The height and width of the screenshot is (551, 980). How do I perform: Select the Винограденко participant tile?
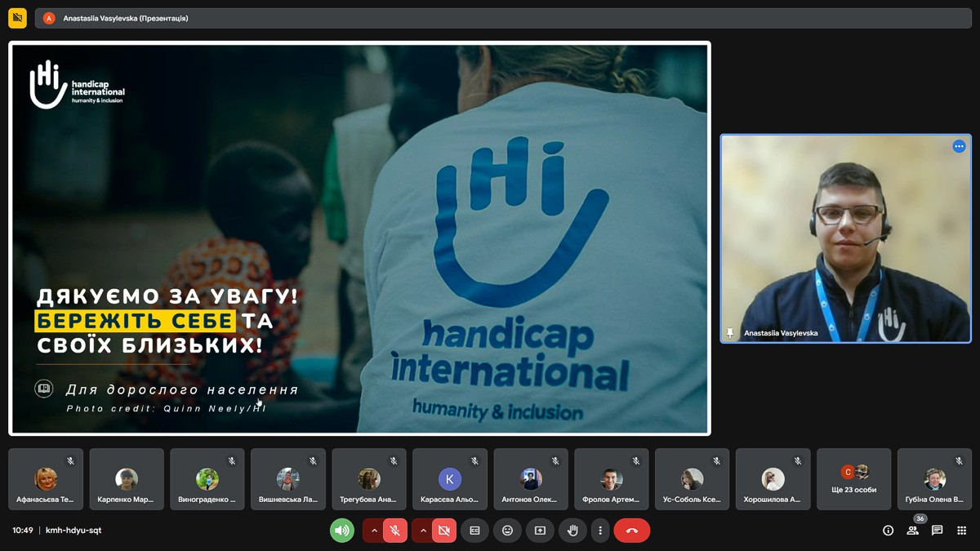click(207, 479)
